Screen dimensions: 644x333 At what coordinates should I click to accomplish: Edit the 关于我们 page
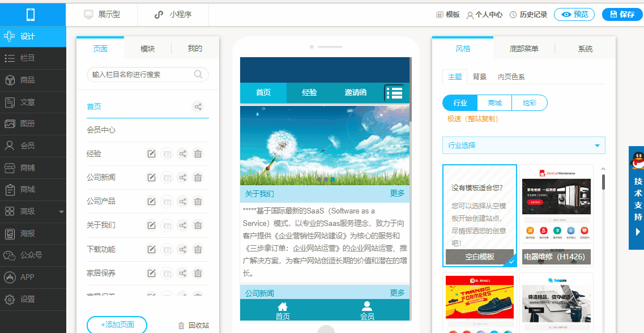coord(152,225)
